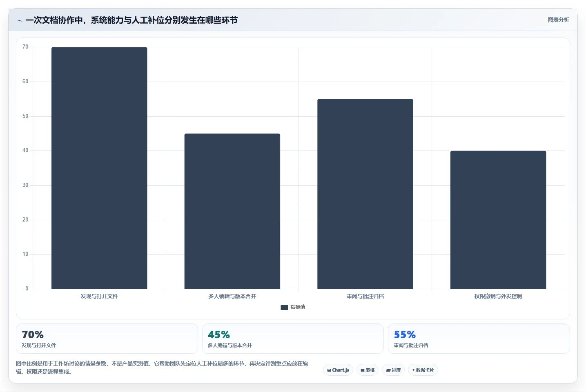
Task: Click the bar icon in 进度 chip
Action: (x=388, y=370)
